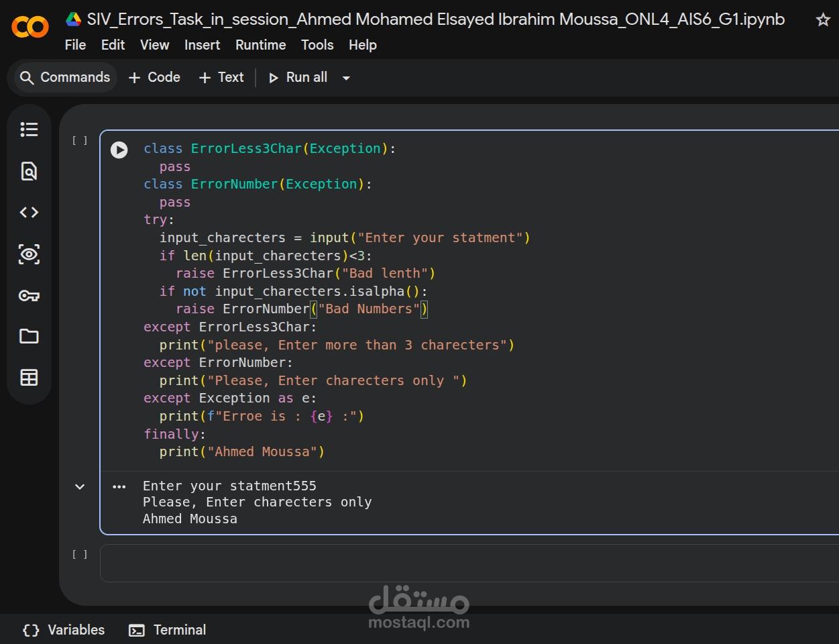Open the table of contents sidebar icon
The image size is (839, 644).
29,129
